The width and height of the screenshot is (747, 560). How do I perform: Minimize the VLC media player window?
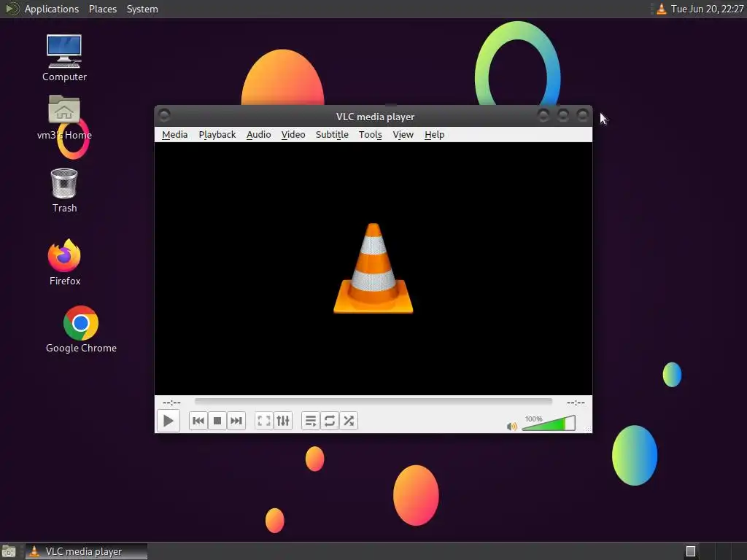(x=543, y=115)
